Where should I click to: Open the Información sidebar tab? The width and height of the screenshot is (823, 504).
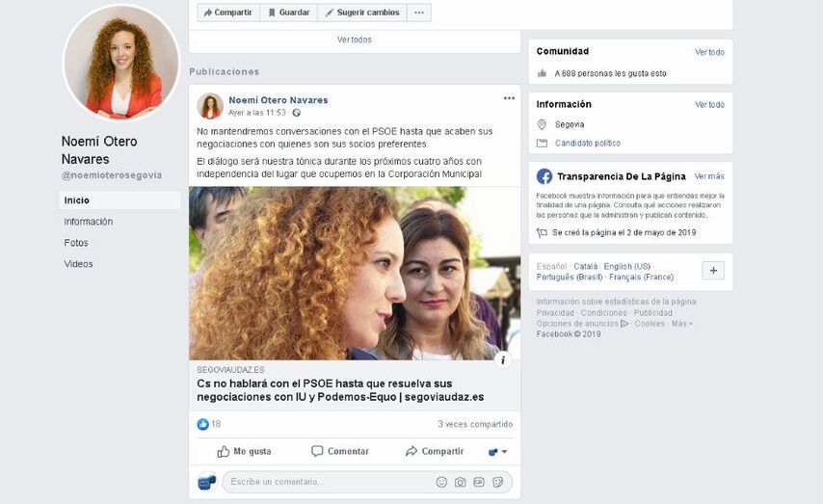[89, 222]
